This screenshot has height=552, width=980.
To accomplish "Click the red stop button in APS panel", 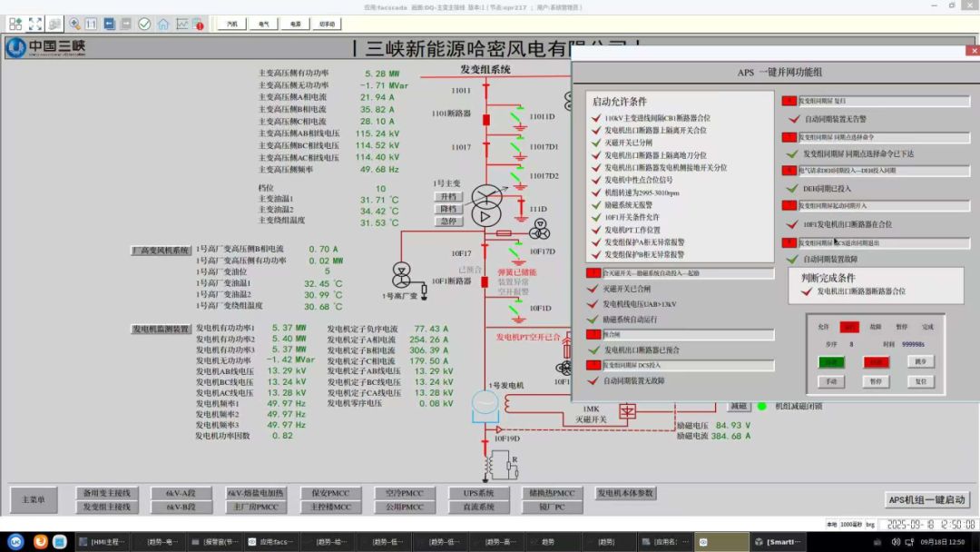I will pyautogui.click(x=877, y=362).
